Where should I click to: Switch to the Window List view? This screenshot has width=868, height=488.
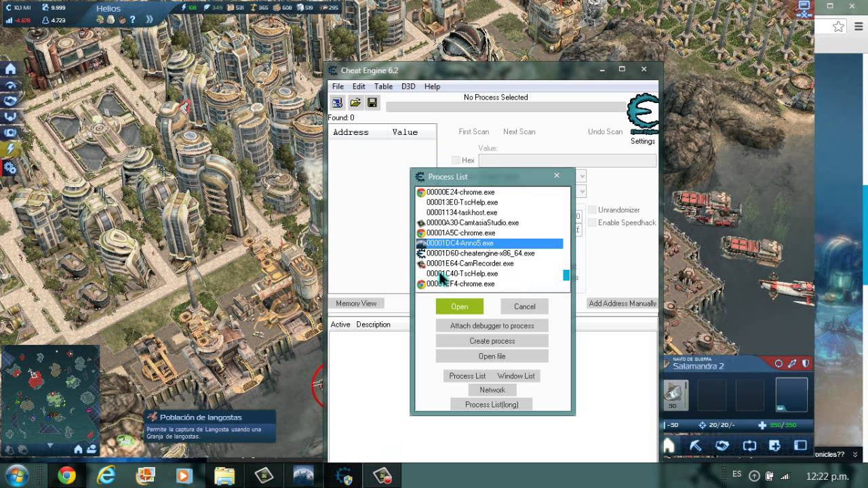pos(516,375)
